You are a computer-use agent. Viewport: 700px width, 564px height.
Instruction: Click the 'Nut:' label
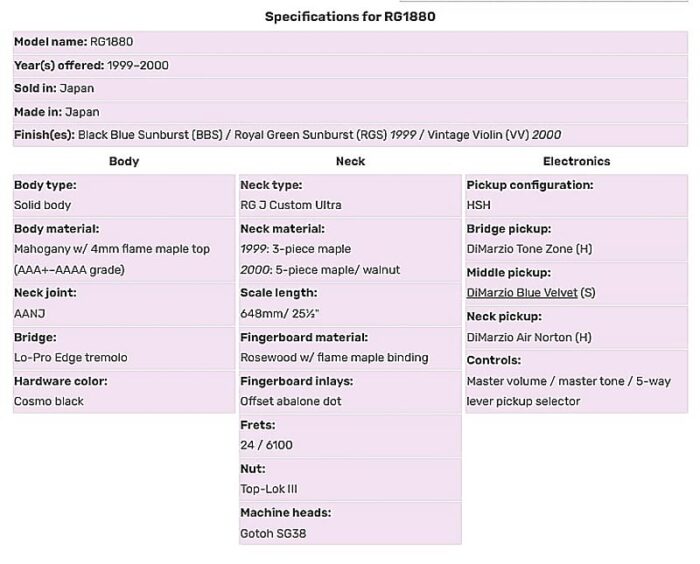(253, 468)
